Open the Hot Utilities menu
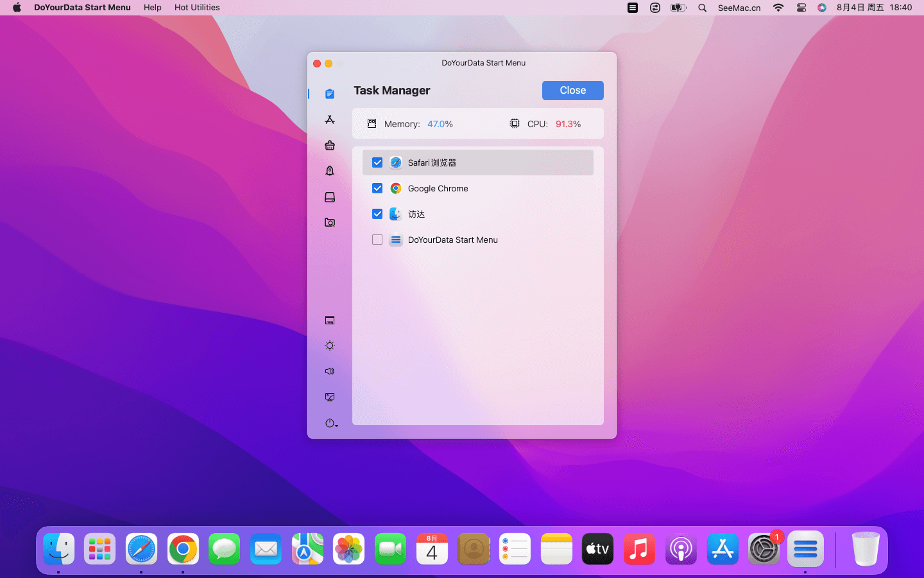 (197, 8)
